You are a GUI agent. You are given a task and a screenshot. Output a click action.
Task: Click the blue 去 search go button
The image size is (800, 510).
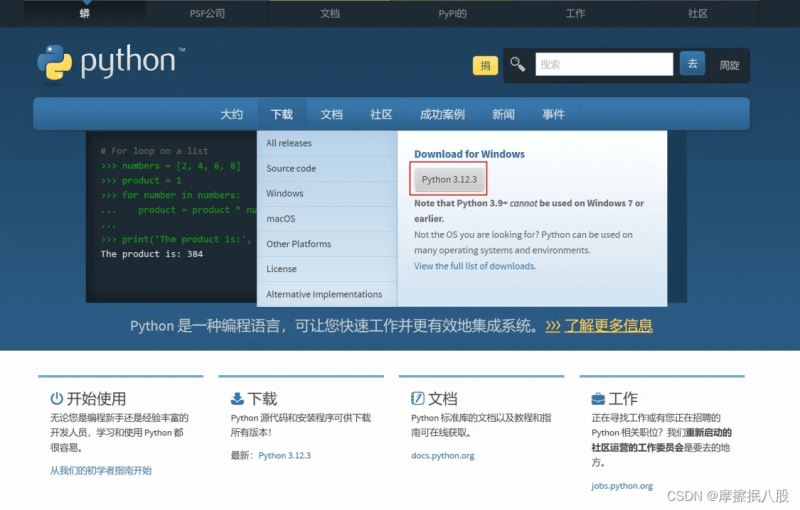[692, 64]
